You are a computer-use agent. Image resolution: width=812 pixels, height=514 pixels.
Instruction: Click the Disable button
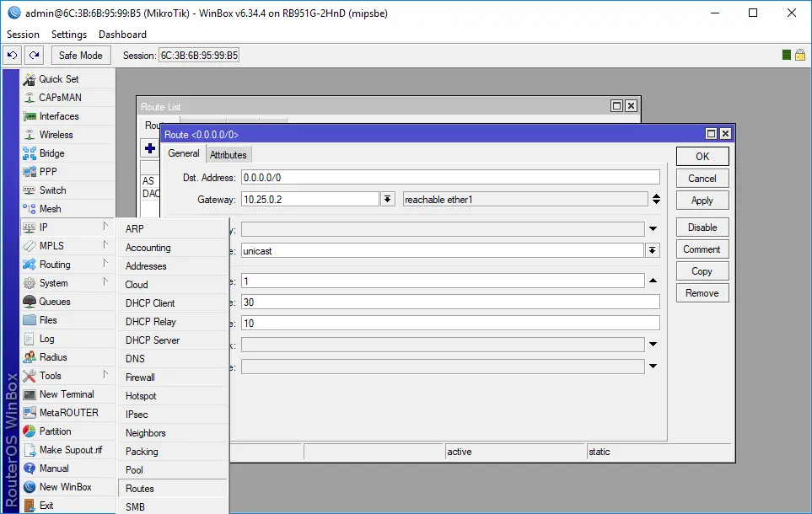pyautogui.click(x=702, y=228)
